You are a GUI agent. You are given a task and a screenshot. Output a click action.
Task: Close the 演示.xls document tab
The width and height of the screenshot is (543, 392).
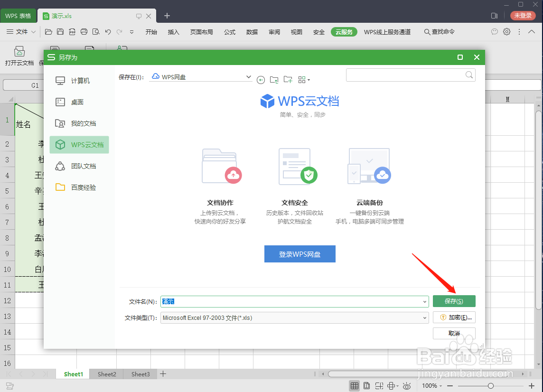click(x=149, y=16)
